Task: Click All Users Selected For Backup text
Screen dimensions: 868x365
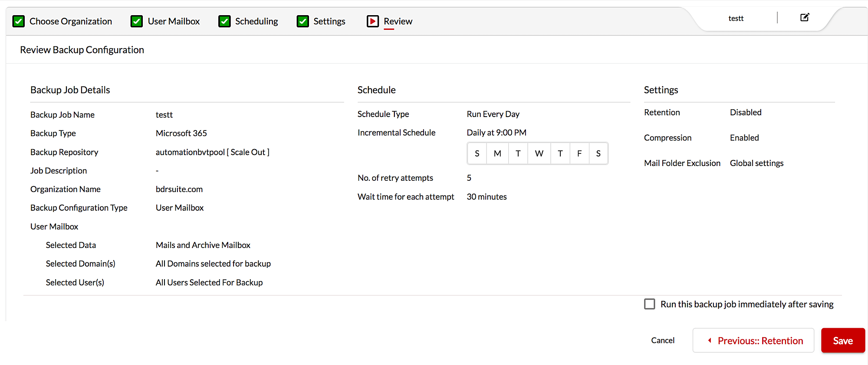Action: pos(209,282)
